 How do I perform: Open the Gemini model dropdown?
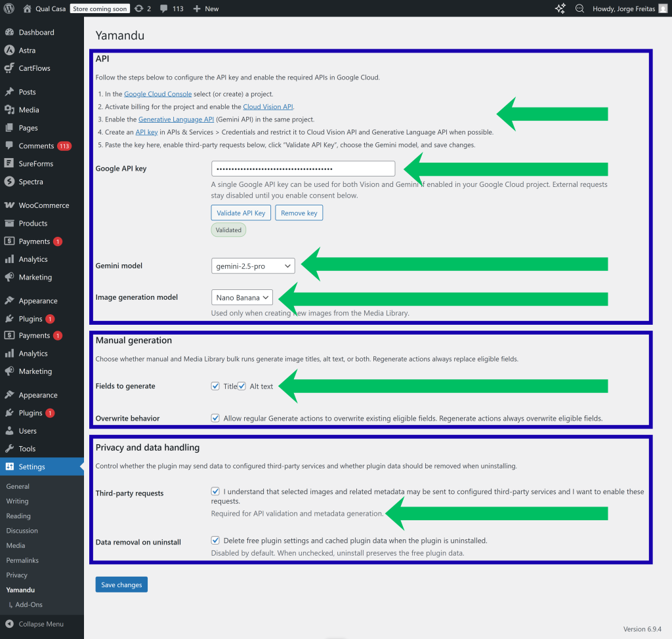tap(253, 266)
